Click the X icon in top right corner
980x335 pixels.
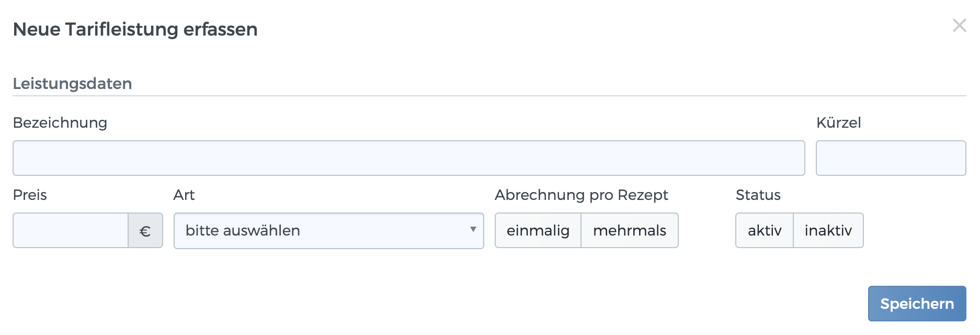pos(959,25)
